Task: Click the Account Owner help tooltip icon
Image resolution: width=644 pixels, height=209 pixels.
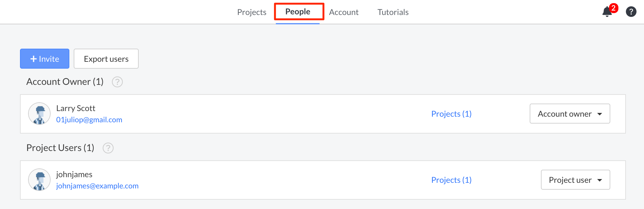Action: point(117,82)
